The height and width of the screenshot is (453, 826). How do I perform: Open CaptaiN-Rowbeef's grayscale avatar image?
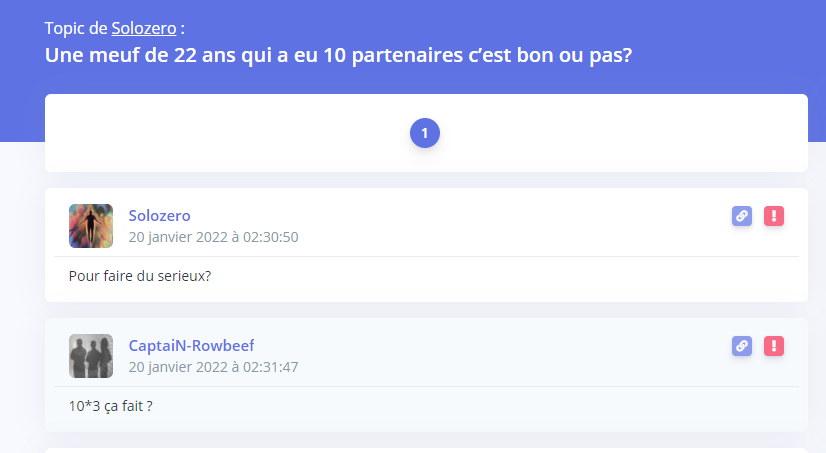[x=91, y=356]
